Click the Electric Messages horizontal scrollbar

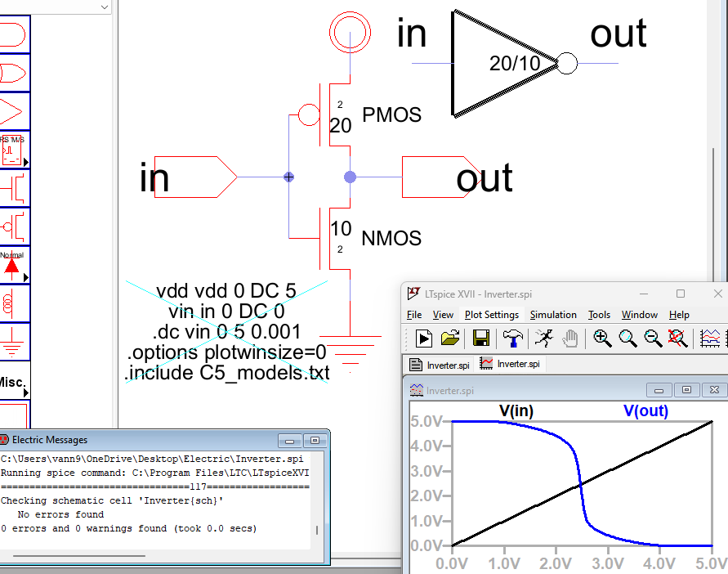[82, 556]
